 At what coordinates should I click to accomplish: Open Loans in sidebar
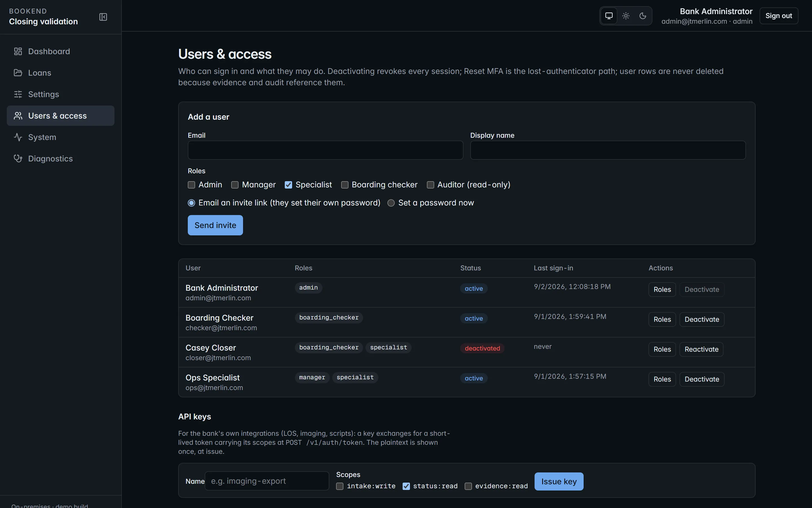(x=60, y=73)
